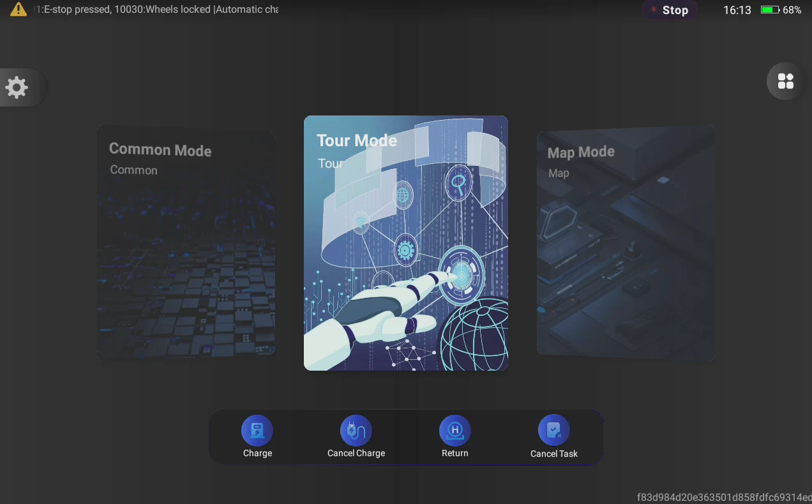This screenshot has height=504, width=812.
Task: Click the Charge label text
Action: [257, 453]
